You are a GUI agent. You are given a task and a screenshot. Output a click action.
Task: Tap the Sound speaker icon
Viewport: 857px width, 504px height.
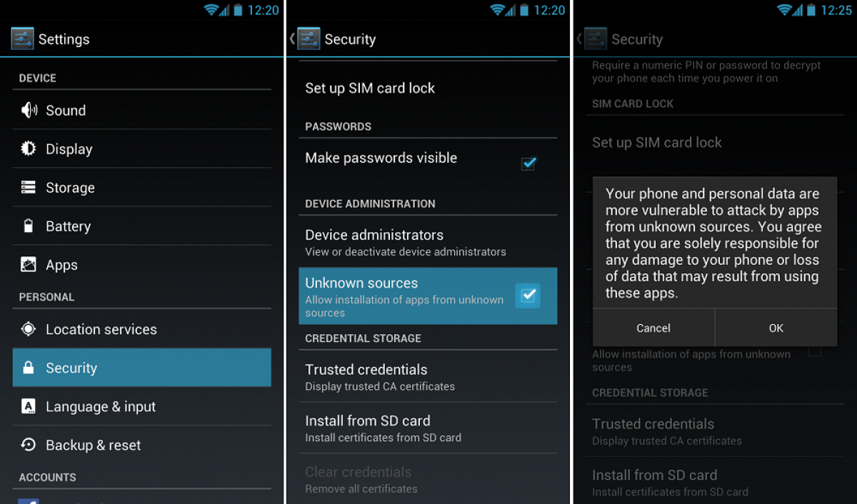click(29, 110)
